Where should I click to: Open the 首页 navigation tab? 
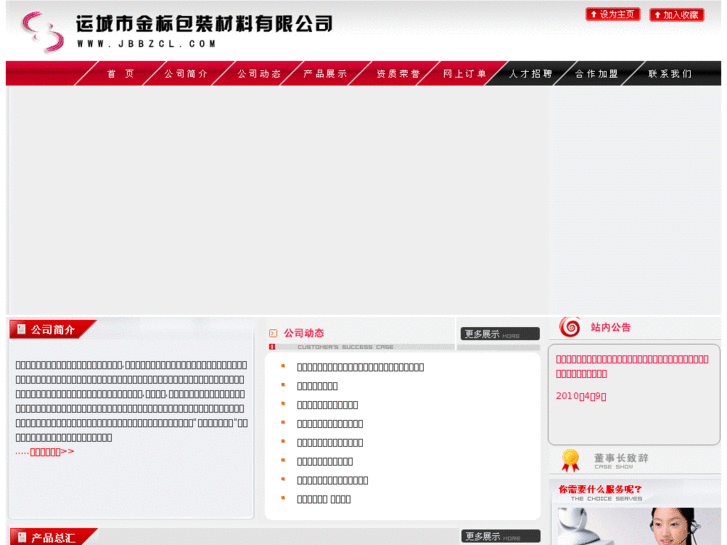tap(120, 74)
